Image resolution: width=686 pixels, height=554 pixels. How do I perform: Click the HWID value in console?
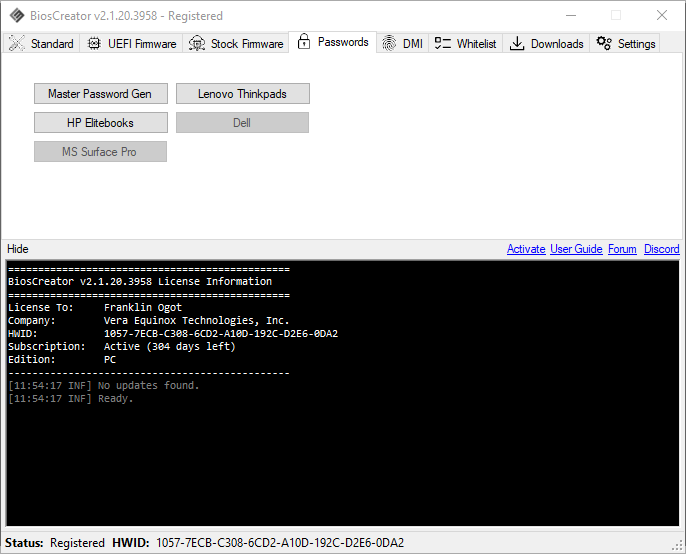coord(220,333)
